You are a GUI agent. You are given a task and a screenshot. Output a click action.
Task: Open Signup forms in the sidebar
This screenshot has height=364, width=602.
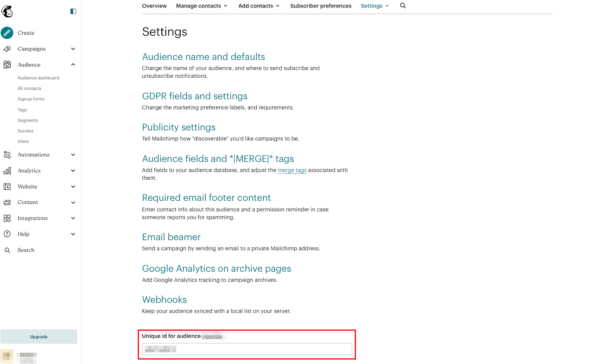point(31,99)
